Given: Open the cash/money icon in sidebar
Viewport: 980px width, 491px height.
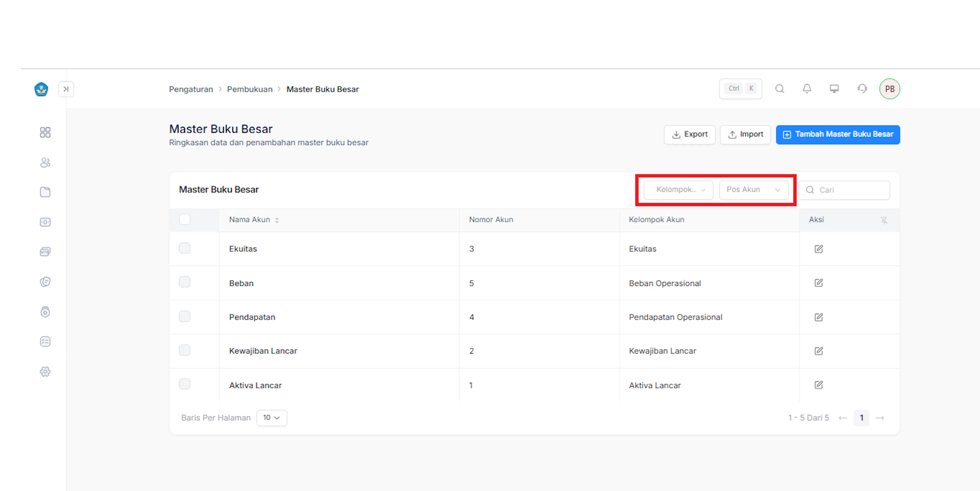Looking at the screenshot, I should [x=45, y=222].
